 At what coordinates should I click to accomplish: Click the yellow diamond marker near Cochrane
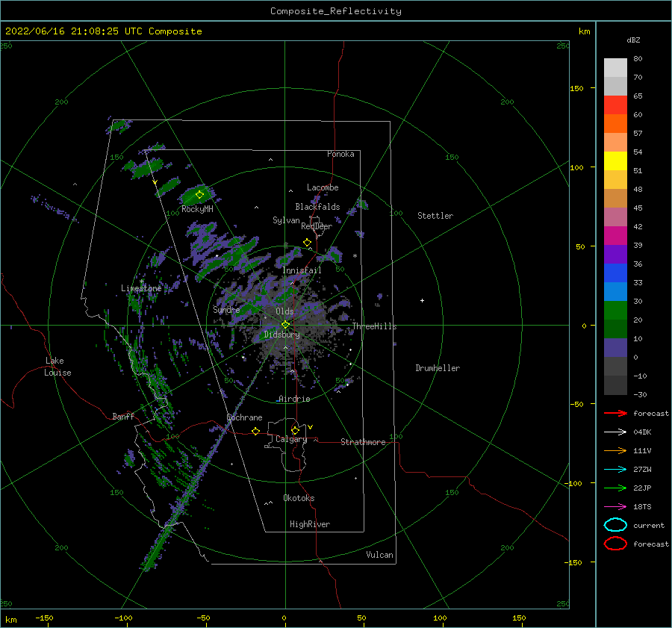256,431
